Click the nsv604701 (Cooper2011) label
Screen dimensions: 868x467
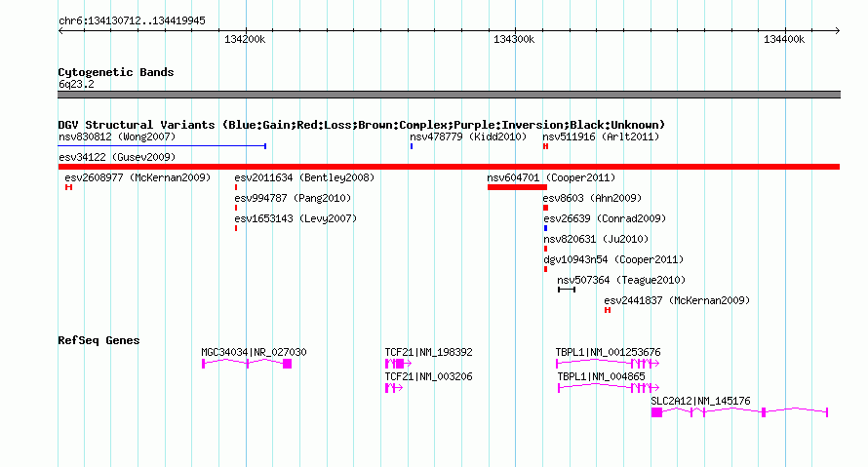[x=551, y=177]
